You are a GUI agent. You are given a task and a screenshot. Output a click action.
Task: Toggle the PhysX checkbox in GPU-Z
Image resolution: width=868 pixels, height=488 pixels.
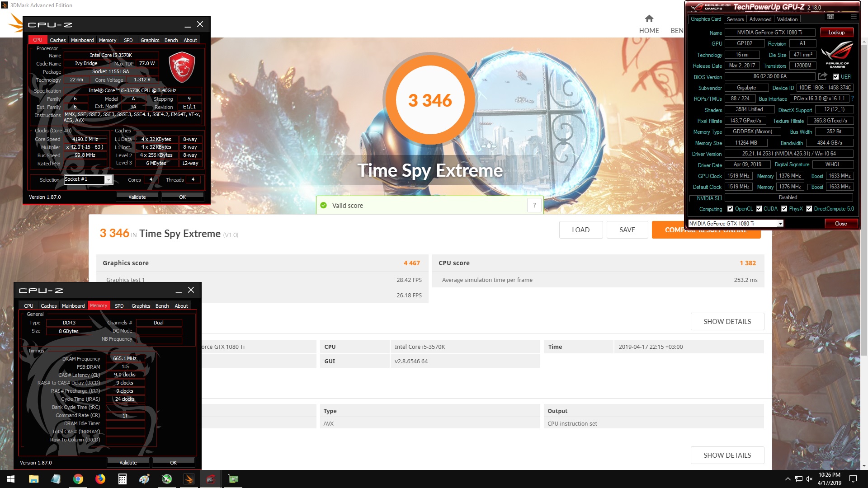784,209
